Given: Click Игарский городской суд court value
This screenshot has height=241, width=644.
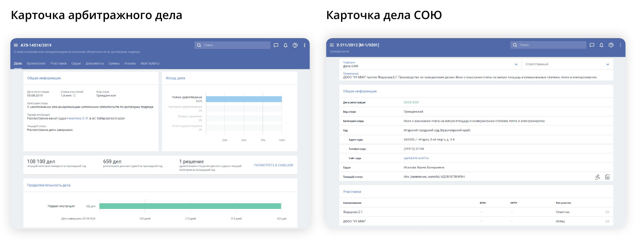Looking at the screenshot, I should click(x=437, y=130).
